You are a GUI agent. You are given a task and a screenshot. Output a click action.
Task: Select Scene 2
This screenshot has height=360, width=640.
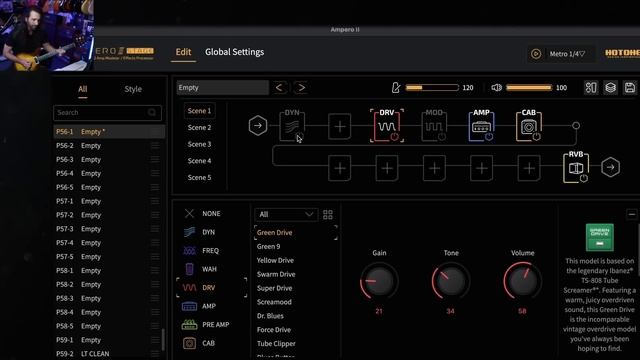(x=200, y=128)
